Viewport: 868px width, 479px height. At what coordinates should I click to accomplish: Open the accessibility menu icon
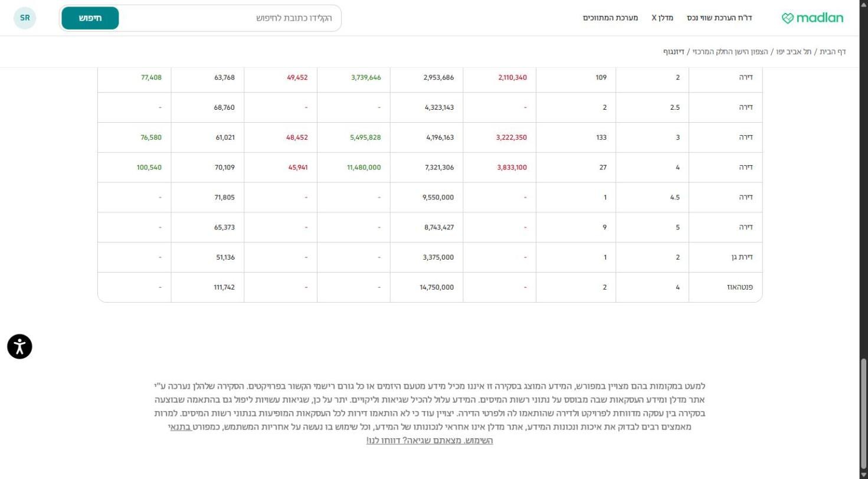pos(19,346)
